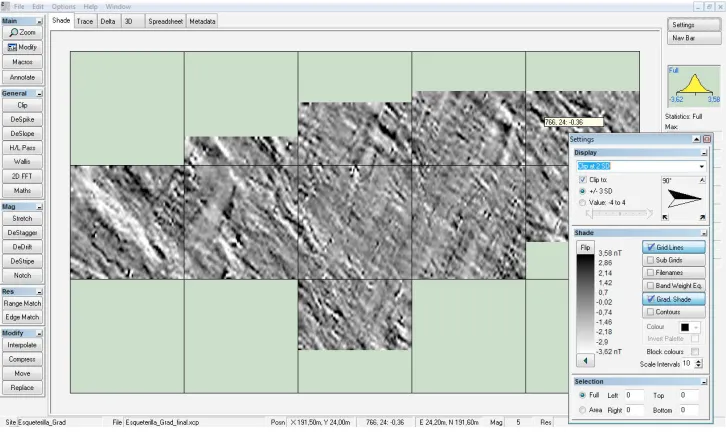Click the DeStripe button
Viewport: 726px width, 432px height.
pos(22,262)
